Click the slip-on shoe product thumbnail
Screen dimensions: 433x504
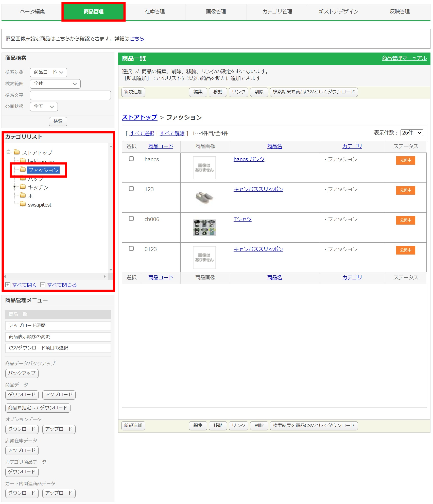(x=204, y=197)
